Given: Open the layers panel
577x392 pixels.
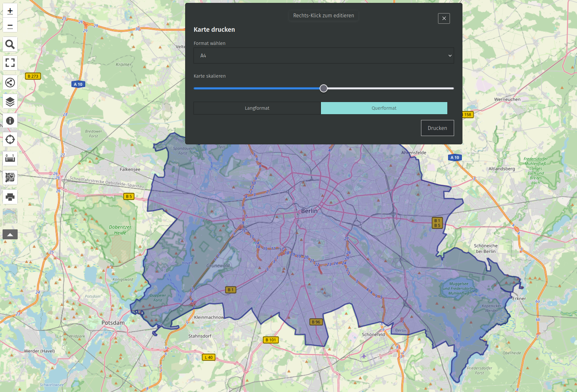Looking at the screenshot, I should pos(10,102).
